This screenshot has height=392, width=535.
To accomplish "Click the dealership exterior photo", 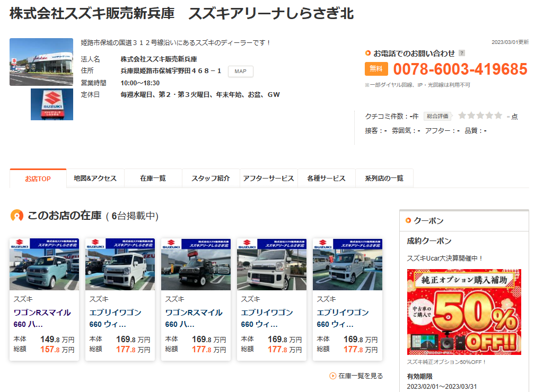I will pos(41,61).
